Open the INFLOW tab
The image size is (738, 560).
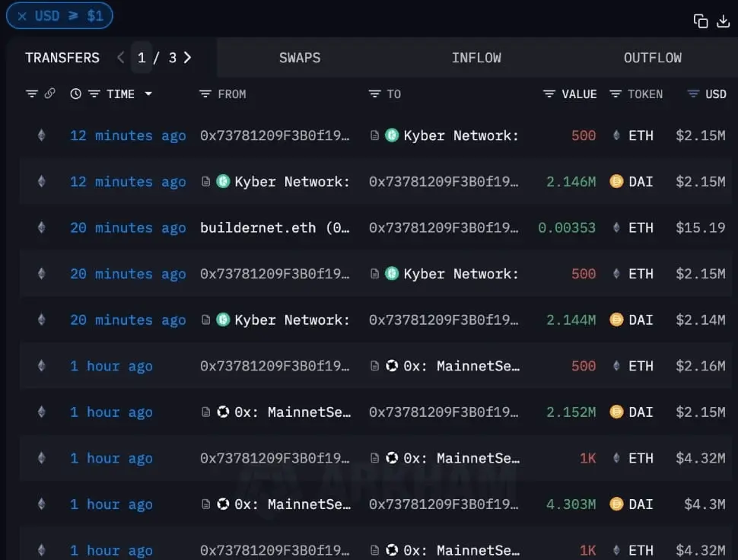click(x=476, y=58)
